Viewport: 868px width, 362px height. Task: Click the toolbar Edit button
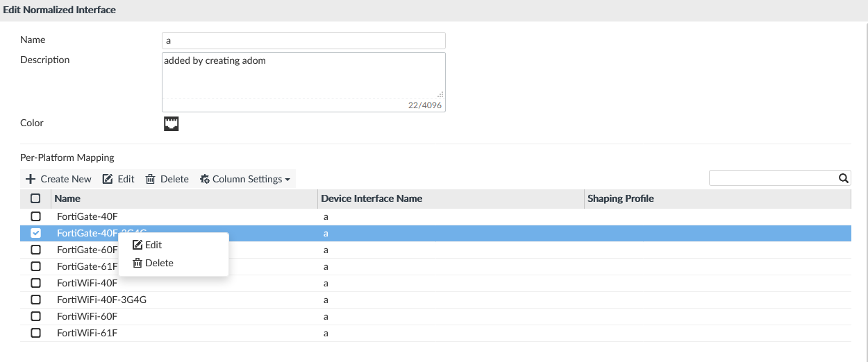tap(118, 179)
